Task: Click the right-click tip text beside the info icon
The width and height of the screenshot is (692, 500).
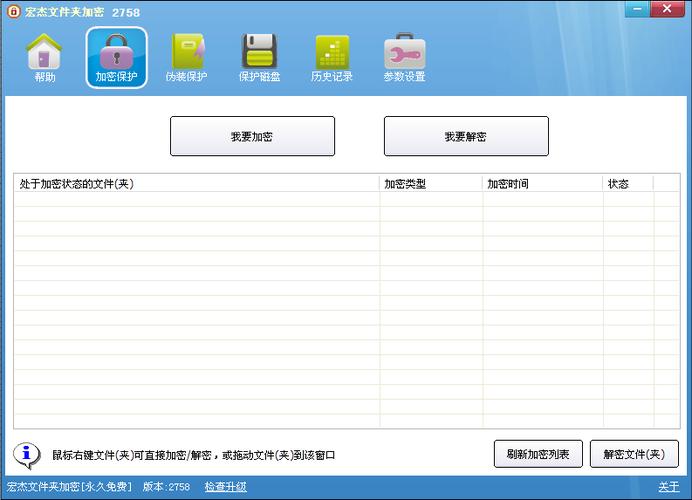Action: pyautogui.click(x=194, y=455)
